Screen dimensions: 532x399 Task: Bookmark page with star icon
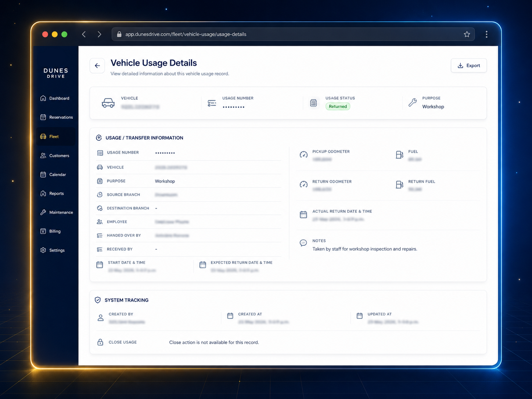(467, 34)
